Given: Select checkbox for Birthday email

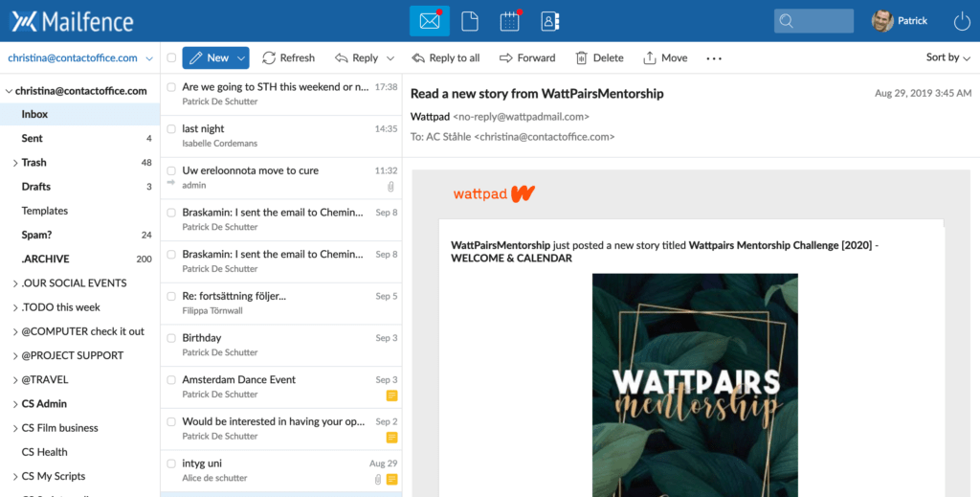Looking at the screenshot, I should pyautogui.click(x=171, y=338).
